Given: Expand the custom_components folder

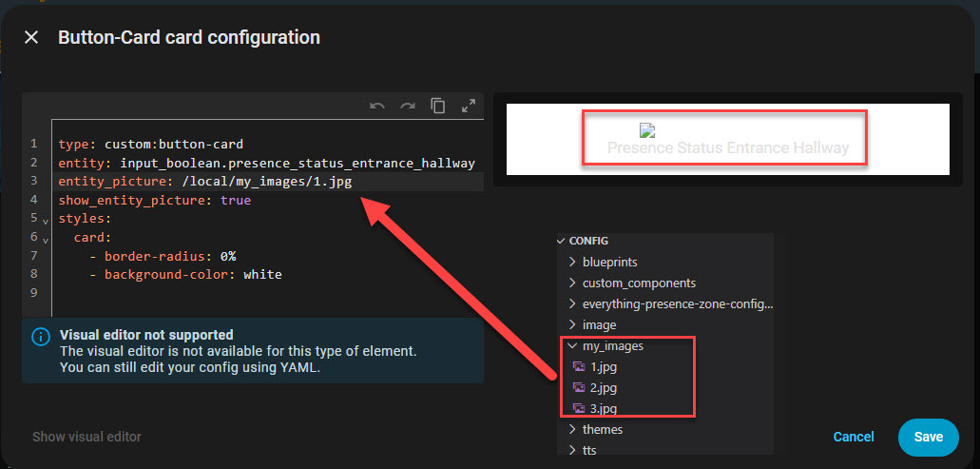Looking at the screenshot, I should [572, 283].
